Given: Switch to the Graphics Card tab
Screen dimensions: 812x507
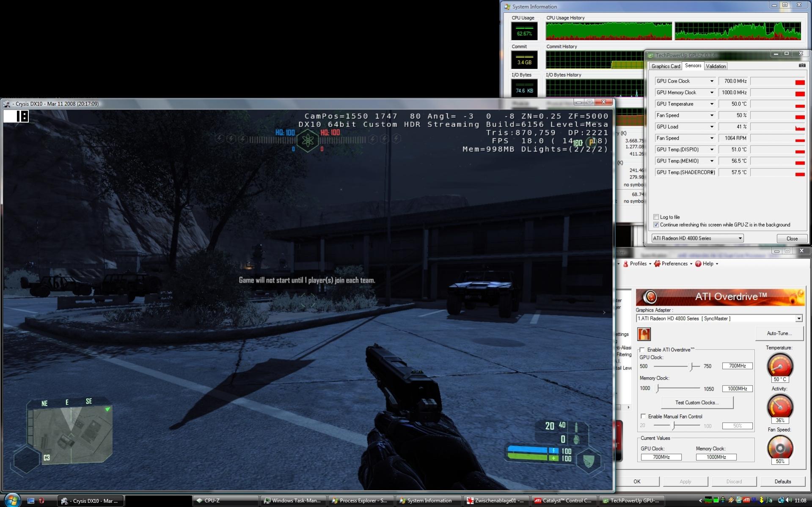Looking at the screenshot, I should coord(666,66).
